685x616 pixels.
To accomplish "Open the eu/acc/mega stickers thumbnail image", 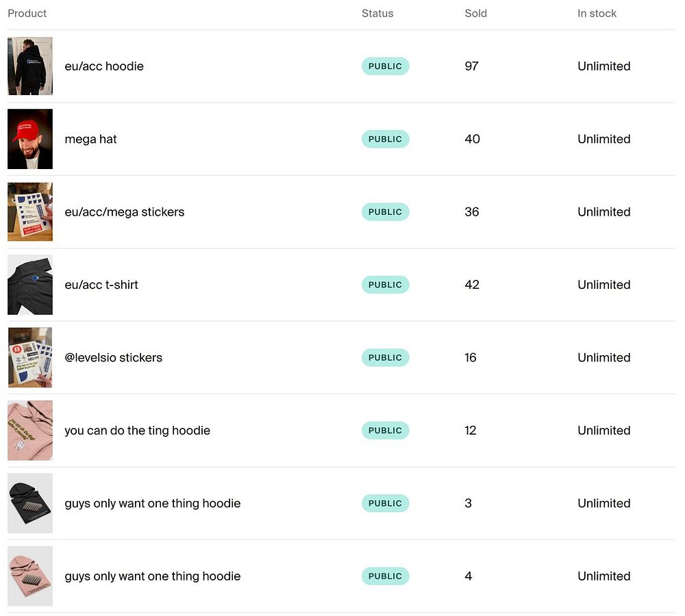I will coord(30,211).
